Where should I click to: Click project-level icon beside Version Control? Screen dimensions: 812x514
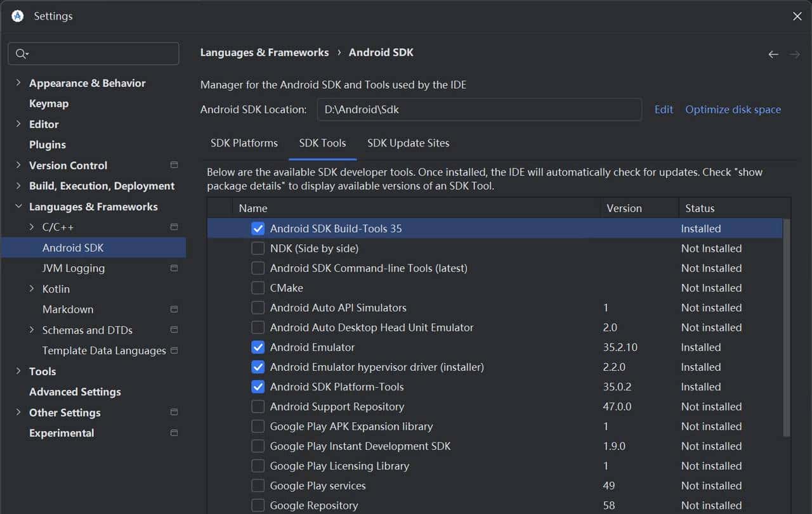(174, 165)
